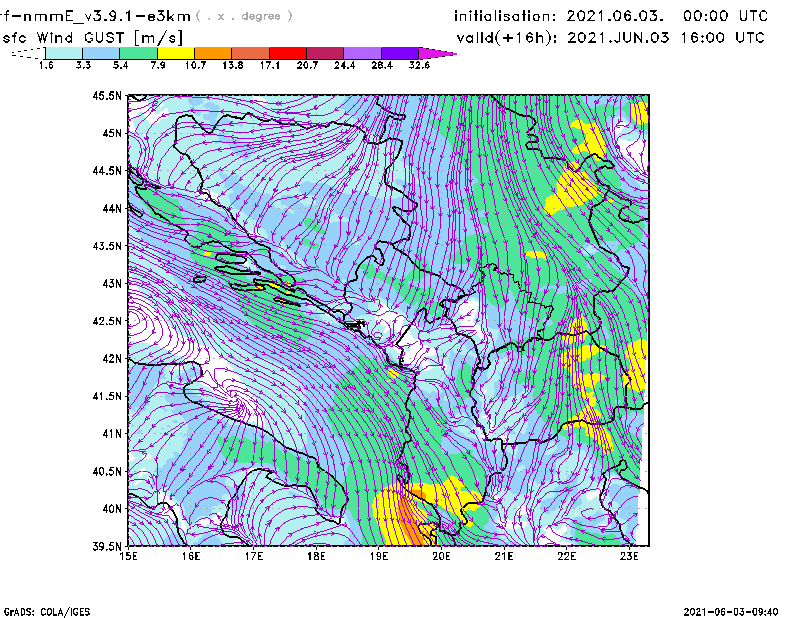Click the 'sfc Wind GUST [m/s]' title
This screenshot has height=618, width=800.
(x=92, y=38)
